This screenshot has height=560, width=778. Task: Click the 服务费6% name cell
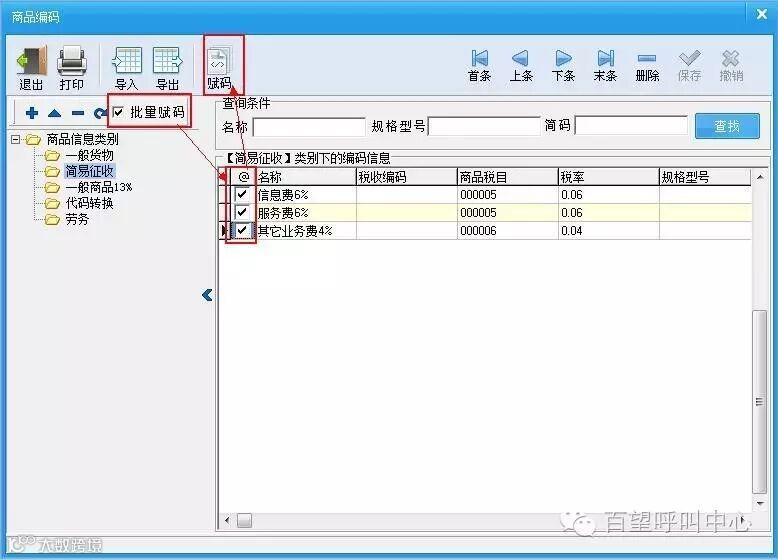(x=306, y=213)
